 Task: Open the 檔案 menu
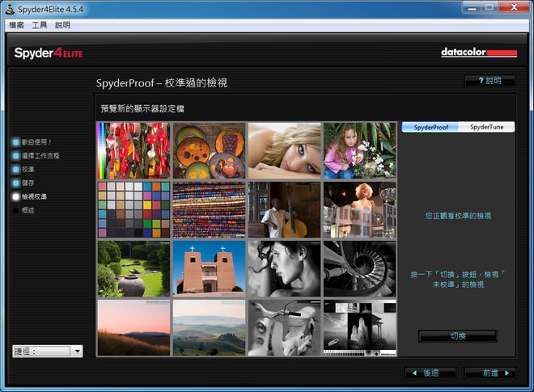pyautogui.click(x=16, y=25)
